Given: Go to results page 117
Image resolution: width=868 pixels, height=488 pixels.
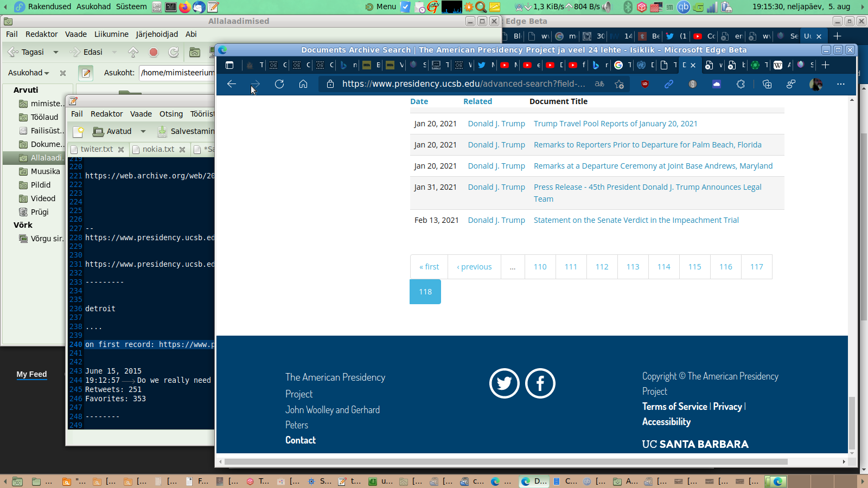Looking at the screenshot, I should pos(757,267).
